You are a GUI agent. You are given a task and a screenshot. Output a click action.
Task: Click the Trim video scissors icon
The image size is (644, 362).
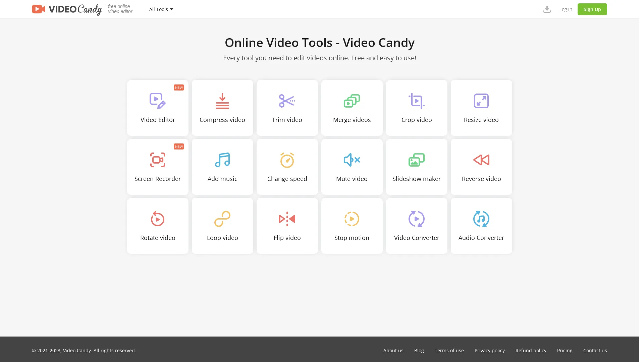point(287,101)
